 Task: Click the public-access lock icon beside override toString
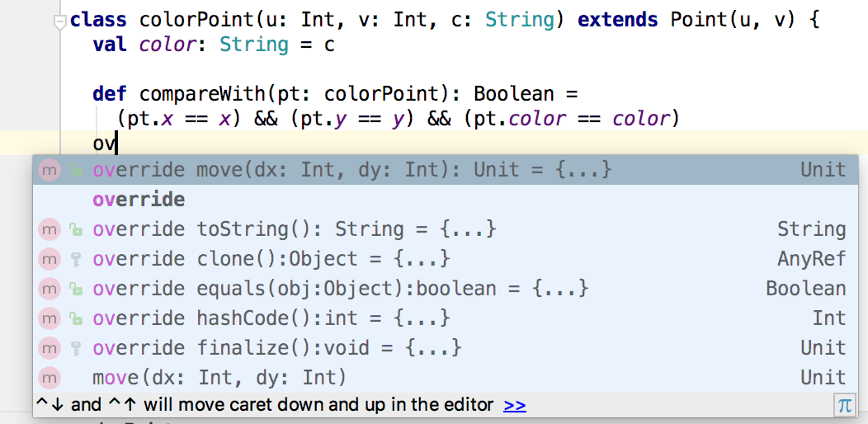pyautogui.click(x=76, y=229)
